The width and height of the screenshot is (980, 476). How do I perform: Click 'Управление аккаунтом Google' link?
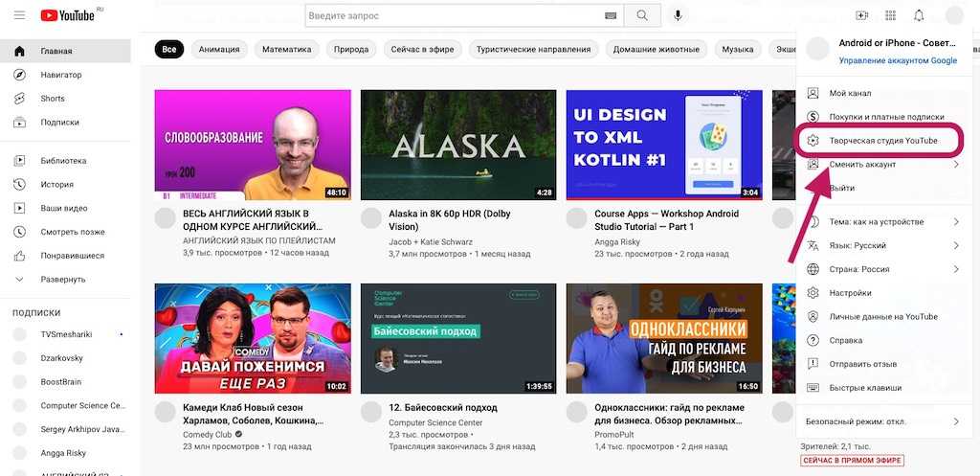[898, 60]
